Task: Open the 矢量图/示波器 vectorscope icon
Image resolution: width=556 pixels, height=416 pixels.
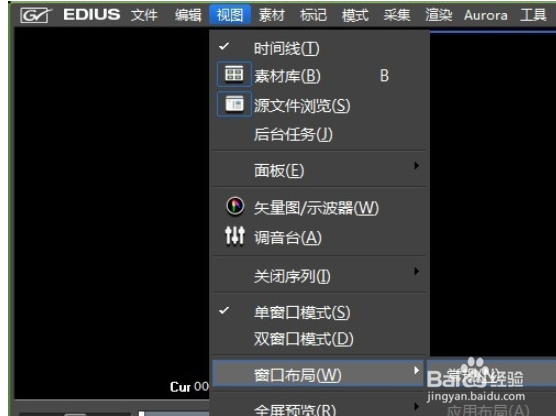Action: (x=235, y=206)
